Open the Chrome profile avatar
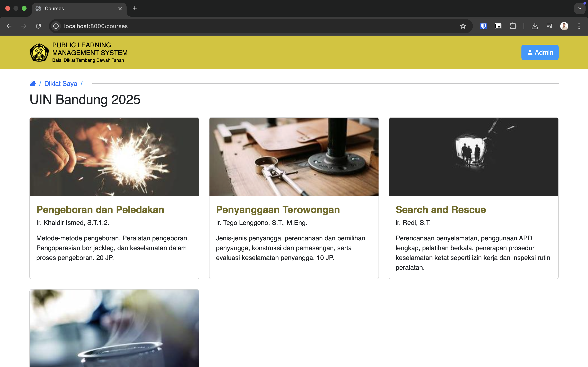The image size is (588, 367). [564, 26]
